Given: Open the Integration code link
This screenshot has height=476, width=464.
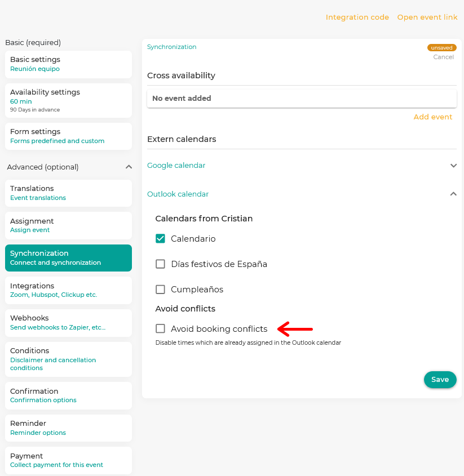Looking at the screenshot, I should pyautogui.click(x=357, y=17).
